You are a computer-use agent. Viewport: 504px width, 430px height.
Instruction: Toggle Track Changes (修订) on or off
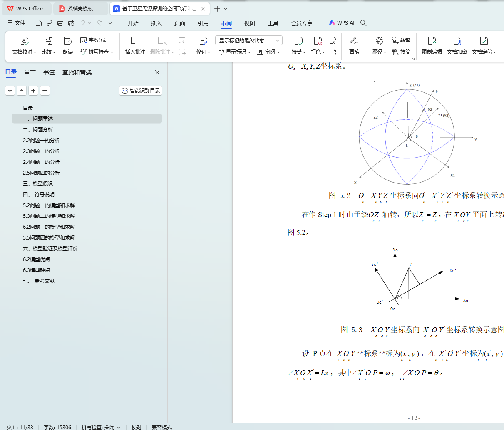coord(203,41)
